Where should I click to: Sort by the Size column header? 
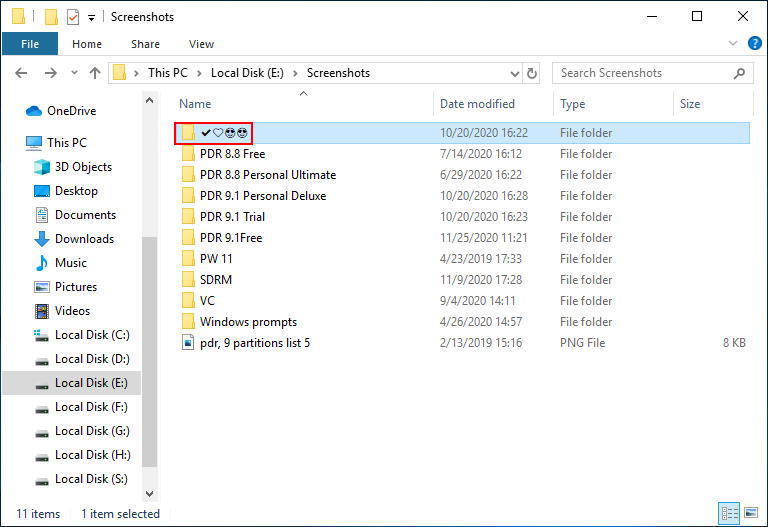click(x=690, y=104)
